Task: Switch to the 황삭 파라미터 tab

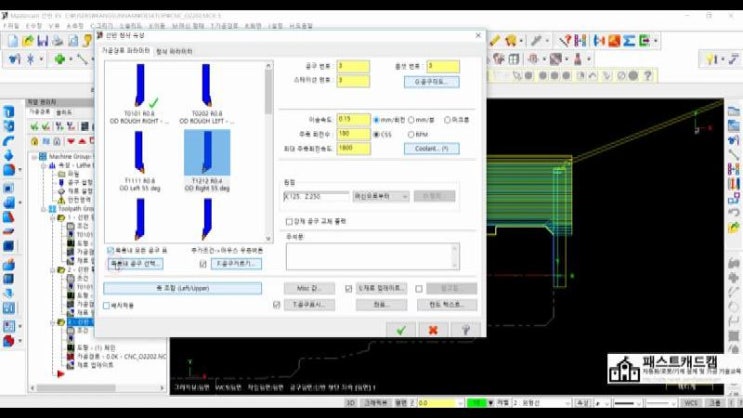Action: (175, 50)
